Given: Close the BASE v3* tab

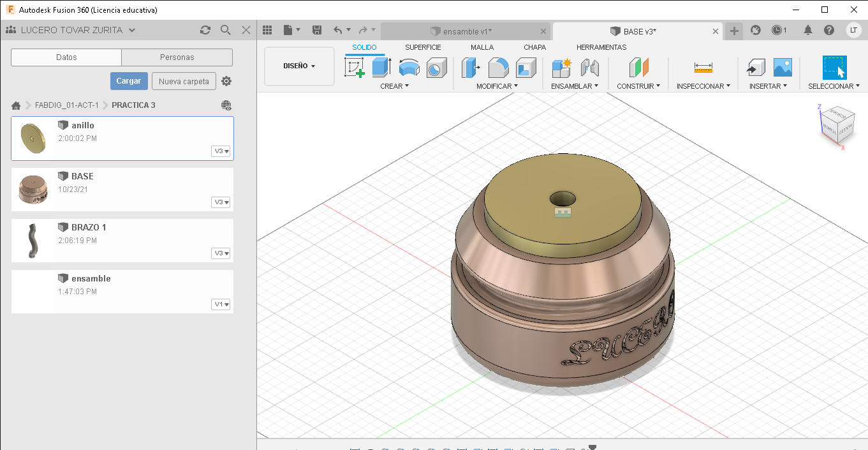Looking at the screenshot, I should (716, 31).
